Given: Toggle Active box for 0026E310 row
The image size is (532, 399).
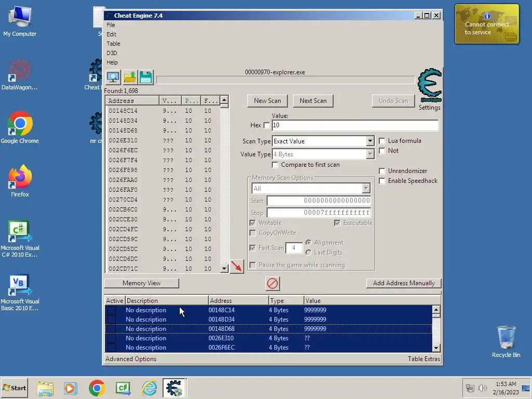Looking at the screenshot, I should tap(112, 338).
